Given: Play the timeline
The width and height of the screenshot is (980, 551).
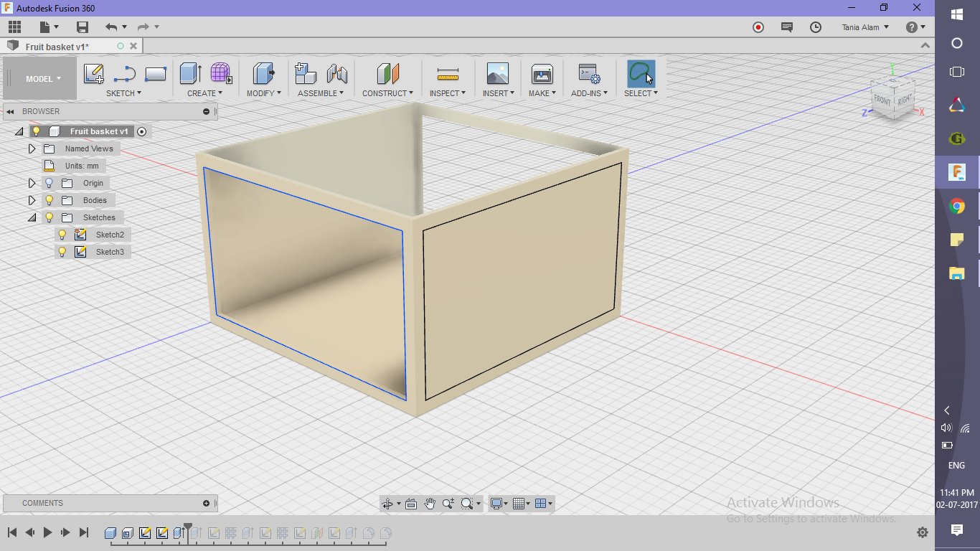Looking at the screenshot, I should (x=47, y=532).
